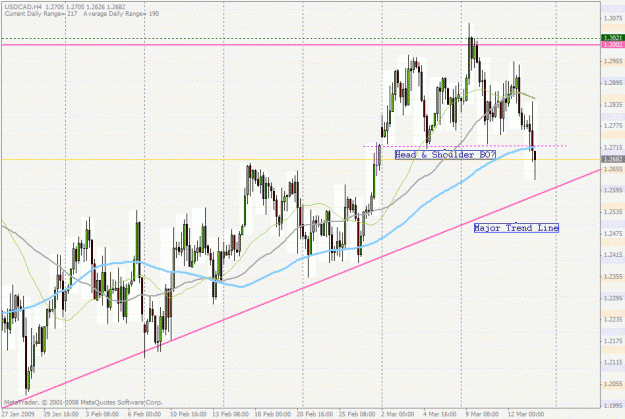Click the 10 Feb 16:00 time label

[x=188, y=414]
